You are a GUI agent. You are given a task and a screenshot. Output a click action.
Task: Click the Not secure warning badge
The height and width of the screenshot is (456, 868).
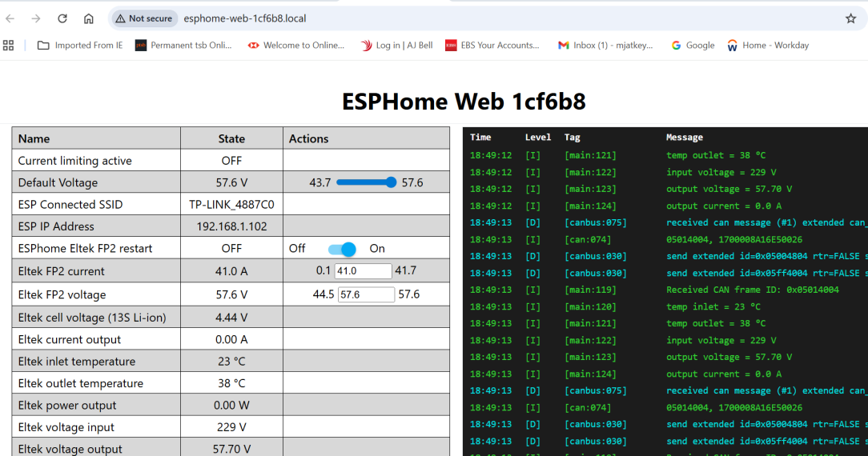[x=144, y=18]
